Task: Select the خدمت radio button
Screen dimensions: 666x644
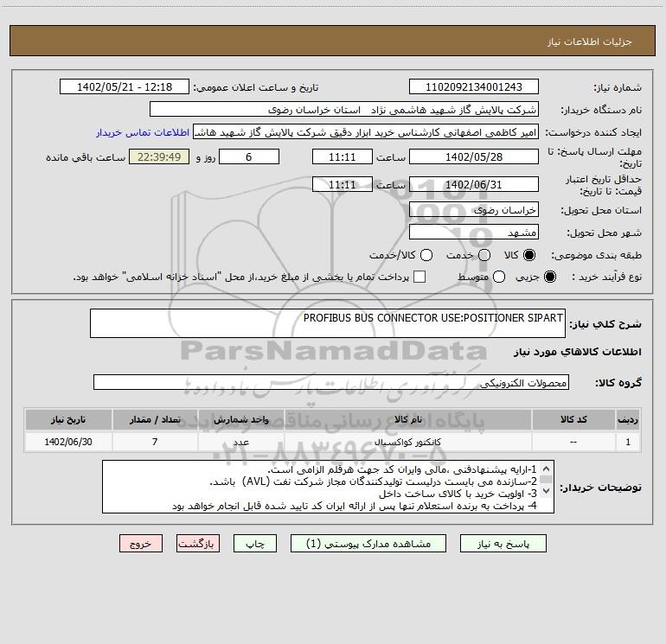Action: coord(484,255)
